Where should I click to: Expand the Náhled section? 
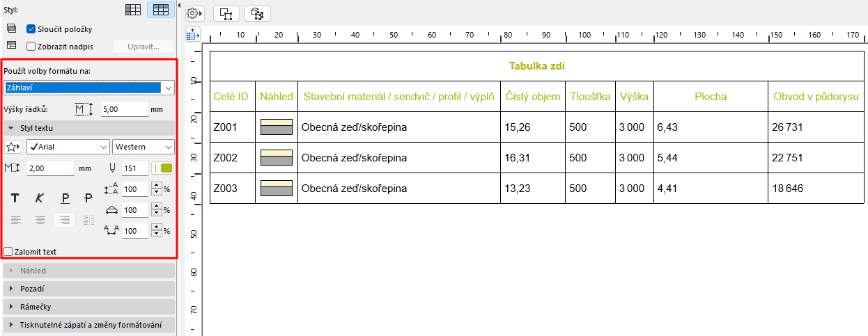(89, 271)
